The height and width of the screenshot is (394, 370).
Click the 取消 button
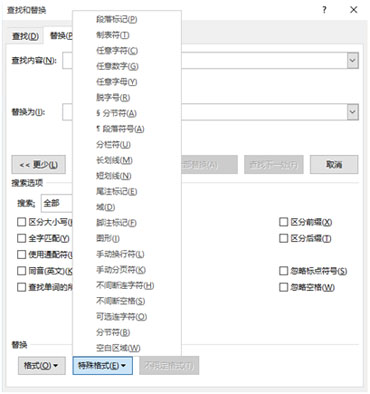click(x=334, y=165)
